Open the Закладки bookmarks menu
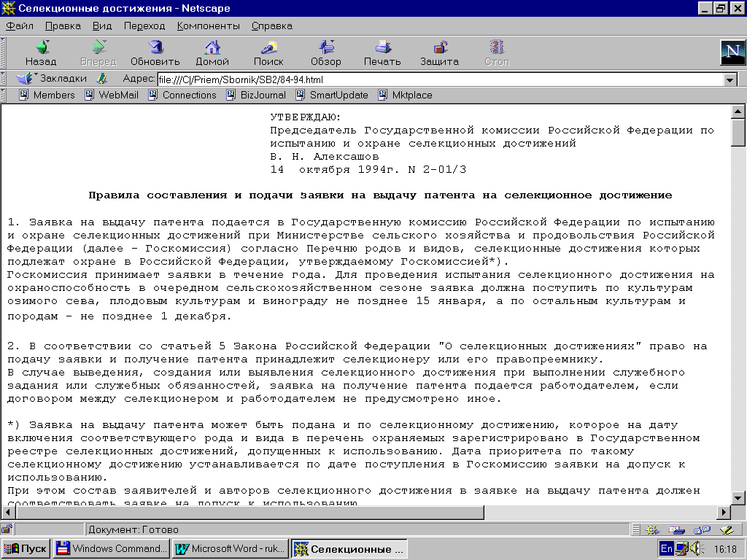747x560 pixels. pyautogui.click(x=52, y=78)
